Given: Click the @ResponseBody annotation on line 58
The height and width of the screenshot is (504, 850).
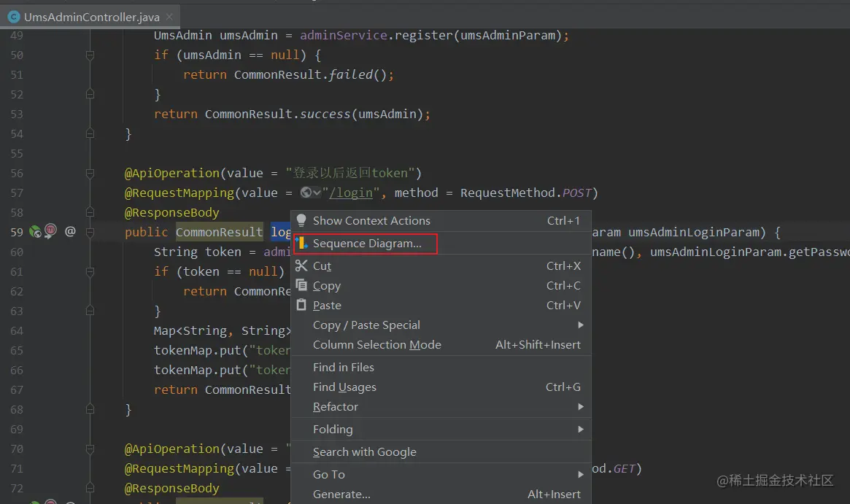Looking at the screenshot, I should point(172,212).
